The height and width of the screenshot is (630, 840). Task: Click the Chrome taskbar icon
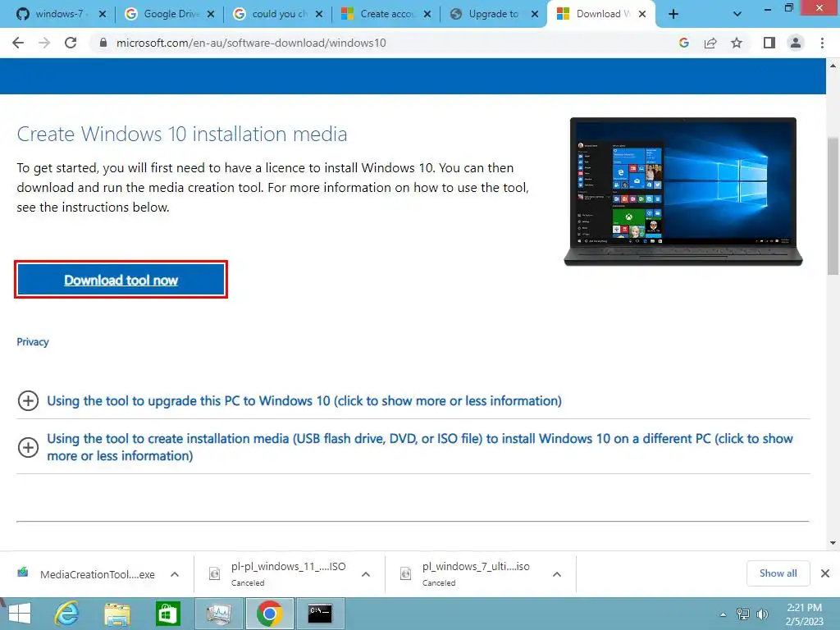(269, 614)
